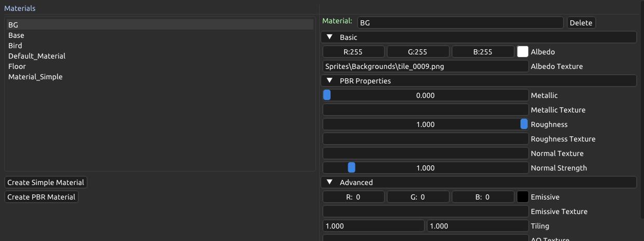Open the black Emissive color swatch

(523, 197)
